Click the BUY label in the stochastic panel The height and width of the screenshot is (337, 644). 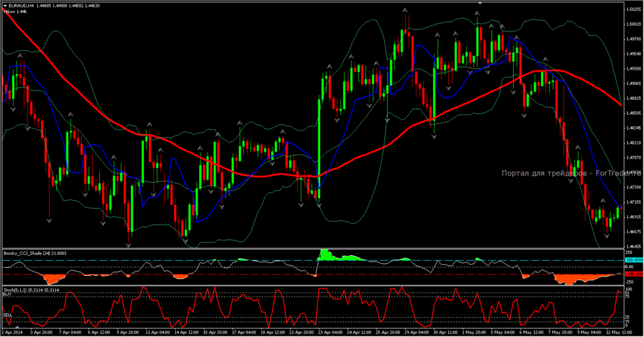tap(7, 294)
